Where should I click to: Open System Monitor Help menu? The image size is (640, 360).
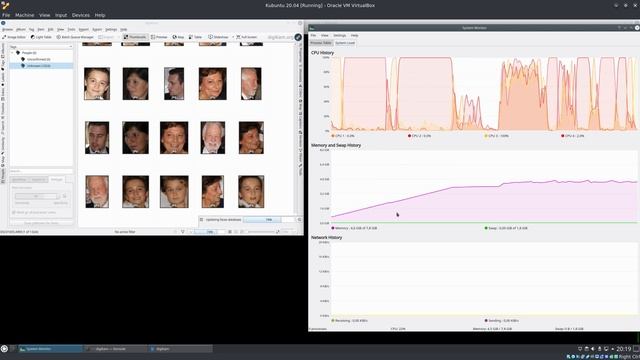[x=354, y=36]
